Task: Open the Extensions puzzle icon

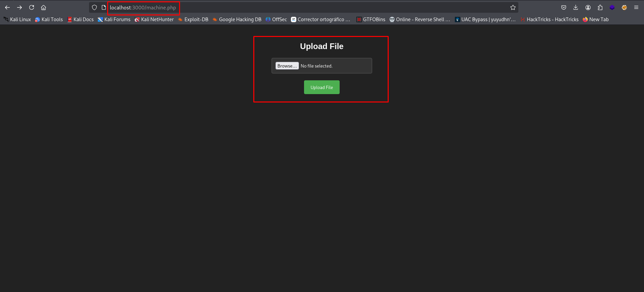Action: (x=600, y=7)
